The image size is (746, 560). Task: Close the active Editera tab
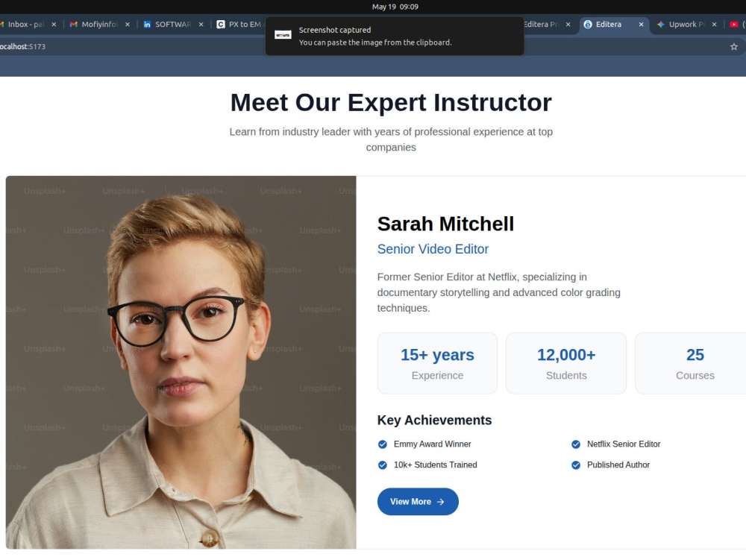coord(641,25)
